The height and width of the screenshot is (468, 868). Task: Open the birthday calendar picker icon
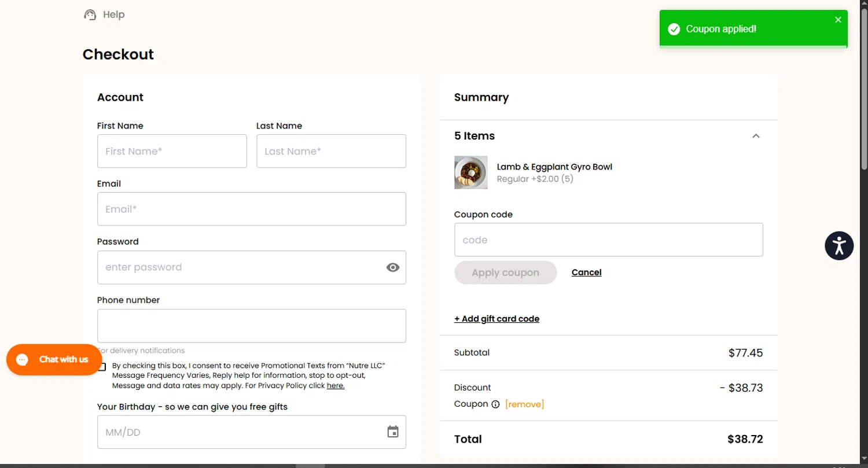tap(393, 432)
